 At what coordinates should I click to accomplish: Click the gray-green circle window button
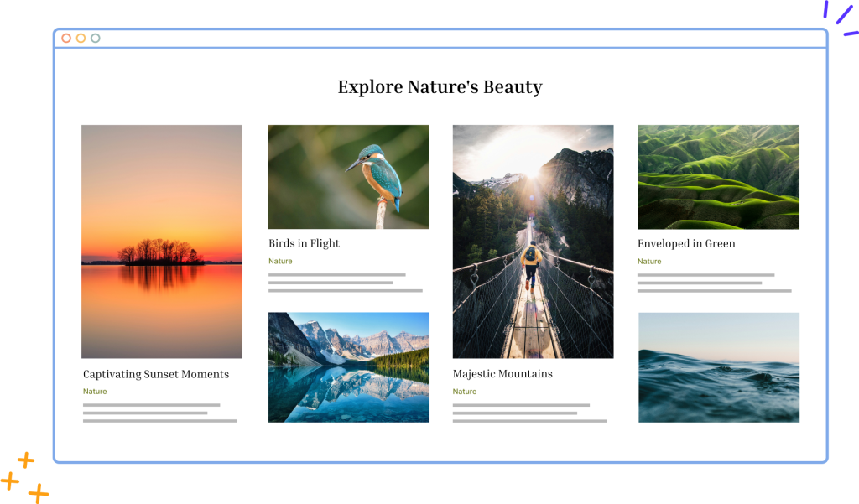pos(95,39)
